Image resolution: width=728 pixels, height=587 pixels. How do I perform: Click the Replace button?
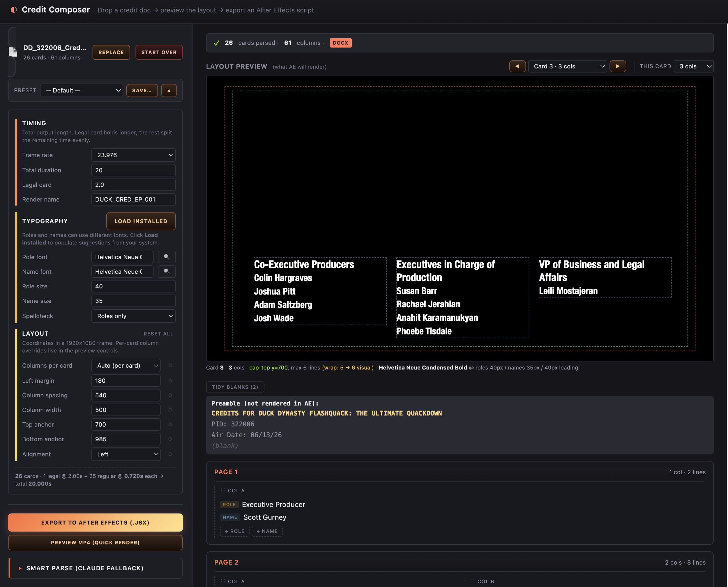tap(111, 52)
